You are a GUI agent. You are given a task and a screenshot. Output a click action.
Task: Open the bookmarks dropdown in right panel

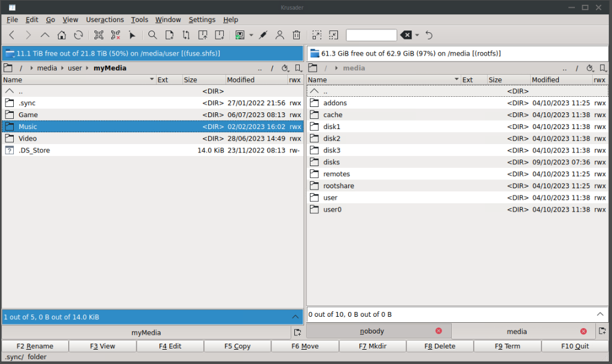pyautogui.click(x=603, y=68)
